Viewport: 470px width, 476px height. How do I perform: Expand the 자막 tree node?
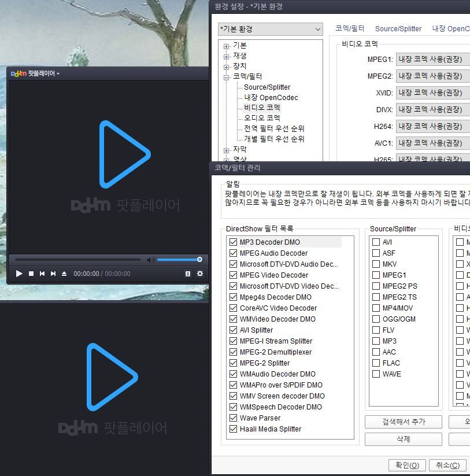pos(226,150)
